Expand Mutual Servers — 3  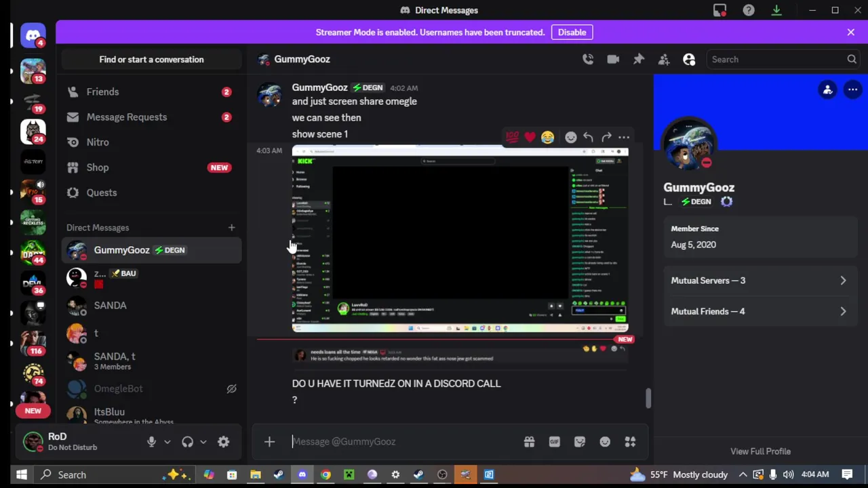[759, 281]
